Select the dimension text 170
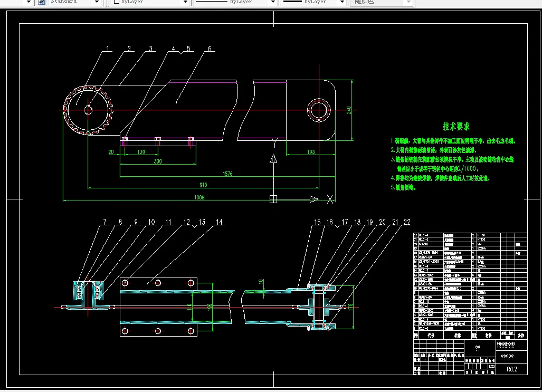This screenshot has height=392, width=542. click(x=350, y=307)
